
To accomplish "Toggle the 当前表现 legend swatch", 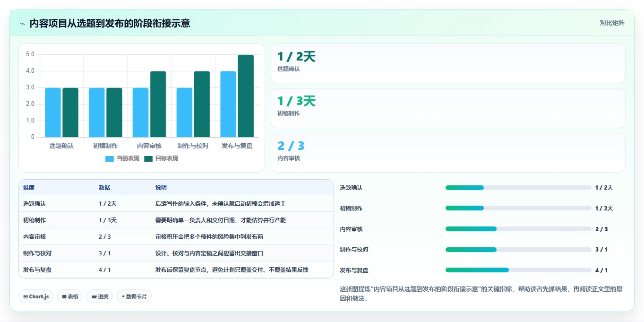I will click(x=110, y=159).
